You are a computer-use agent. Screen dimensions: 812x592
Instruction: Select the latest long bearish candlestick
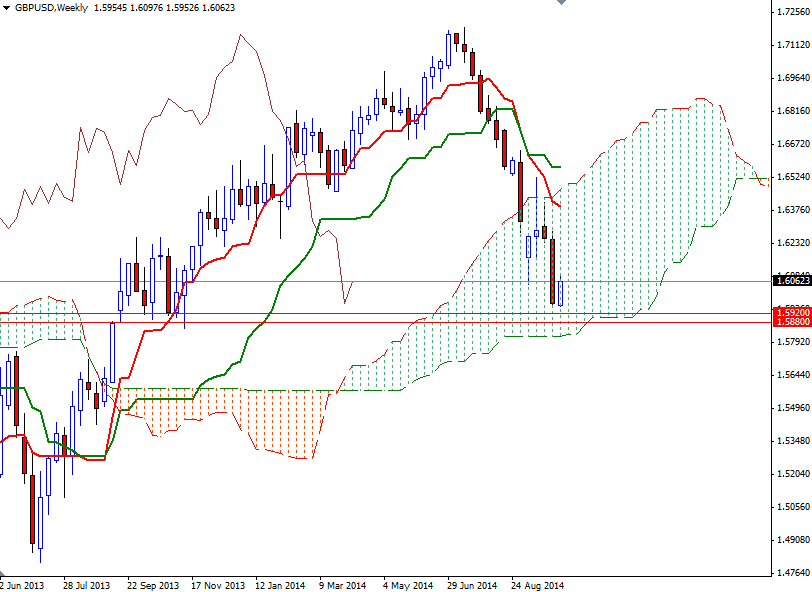click(551, 270)
